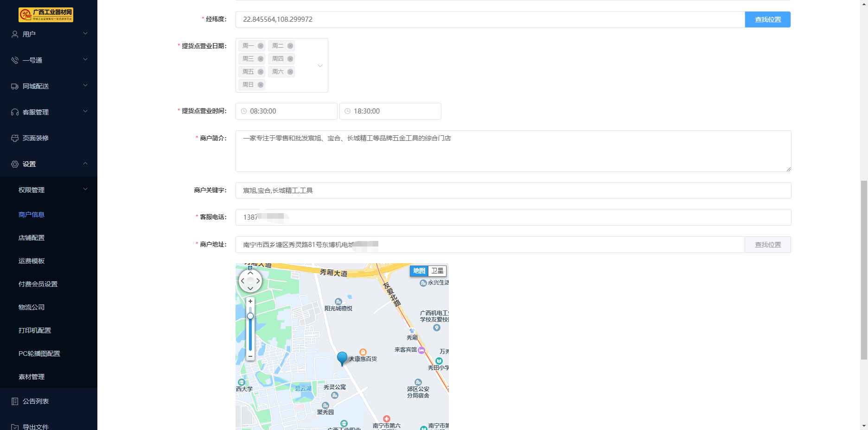Click the map zoom out minus button
Image resolution: width=868 pixels, height=430 pixels.
click(250, 356)
